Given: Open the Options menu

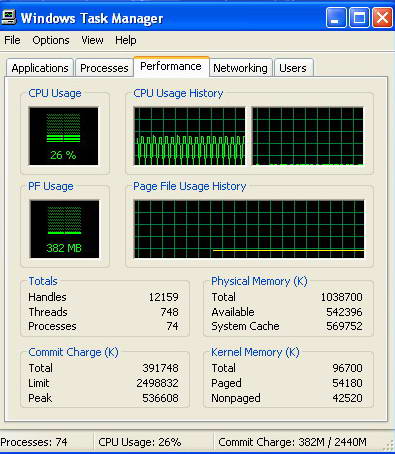Looking at the screenshot, I should [x=51, y=40].
